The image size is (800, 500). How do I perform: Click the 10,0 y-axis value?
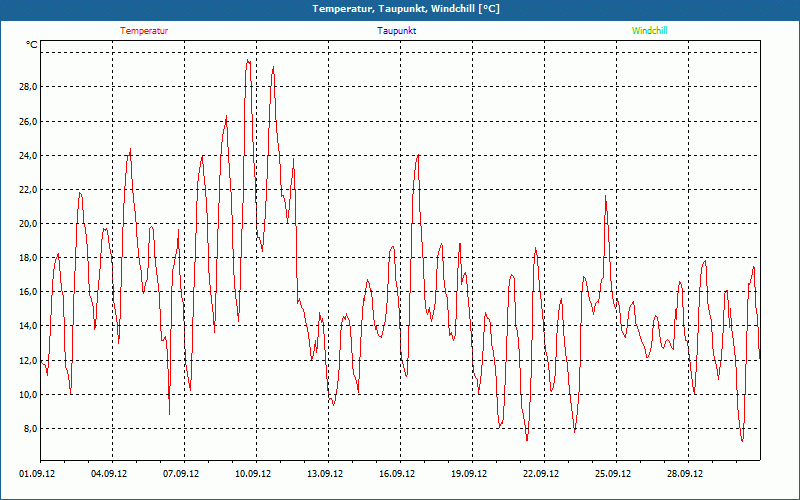28,395
